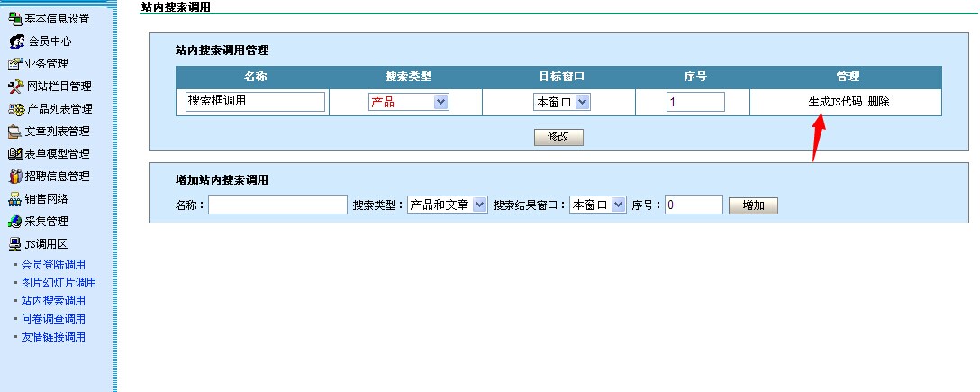
Task: Click the 基本信息设置 sidebar icon
Action: click(x=14, y=18)
